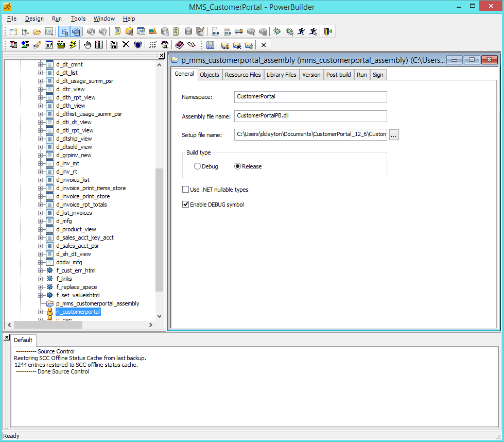The width and height of the screenshot is (504, 442).
Task: Open the Library painter books icon
Action: [153, 31]
